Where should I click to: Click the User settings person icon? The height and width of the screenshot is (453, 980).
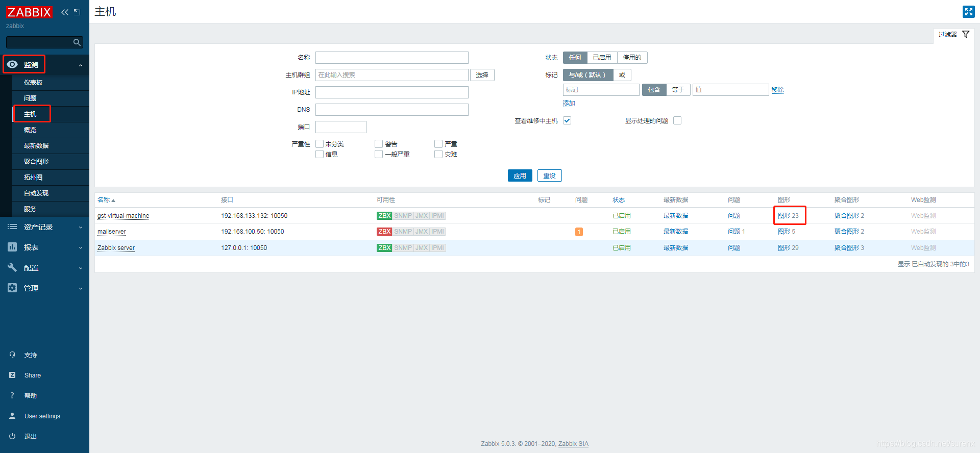click(x=12, y=416)
